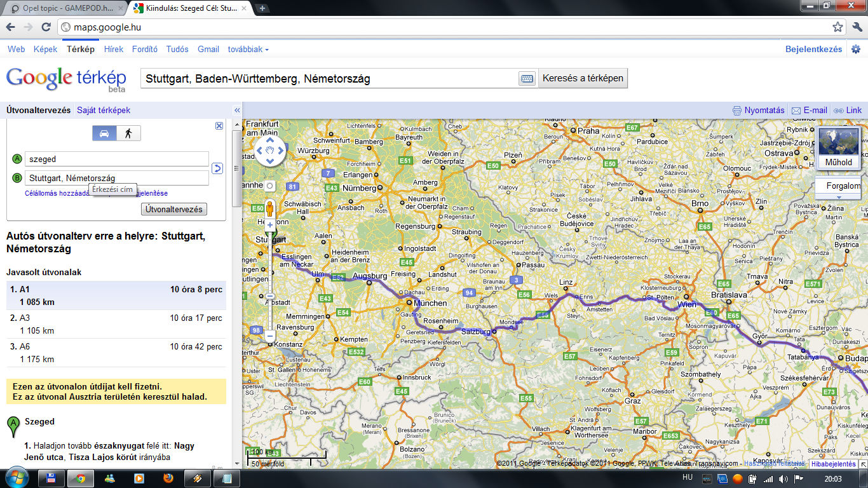868x488 pixels.
Task: Click the zoom out minus button on map
Action: [270, 335]
